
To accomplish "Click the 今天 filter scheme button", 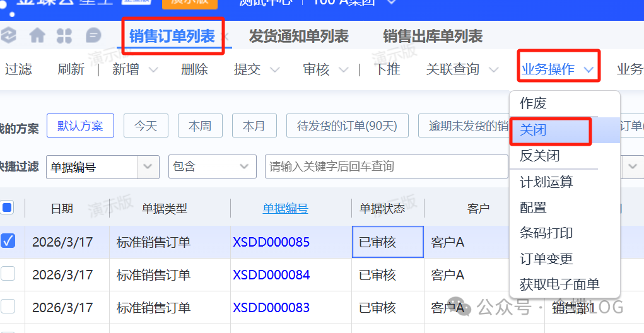I will [146, 126].
